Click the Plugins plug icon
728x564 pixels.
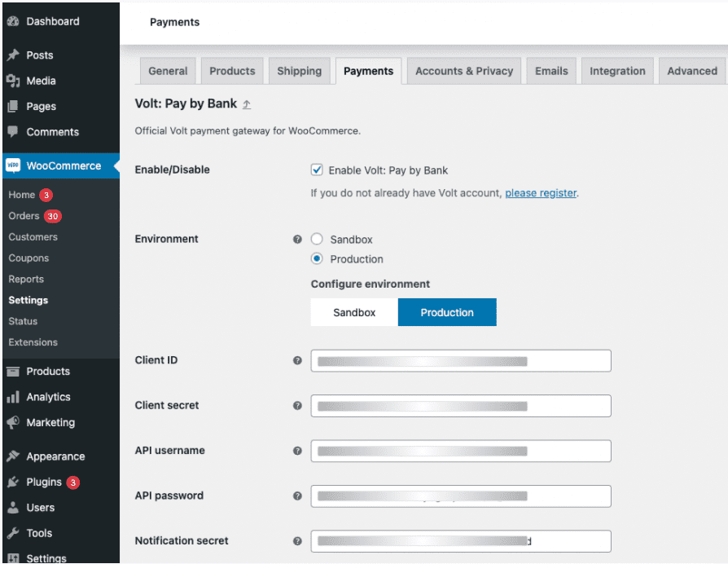coord(13,482)
